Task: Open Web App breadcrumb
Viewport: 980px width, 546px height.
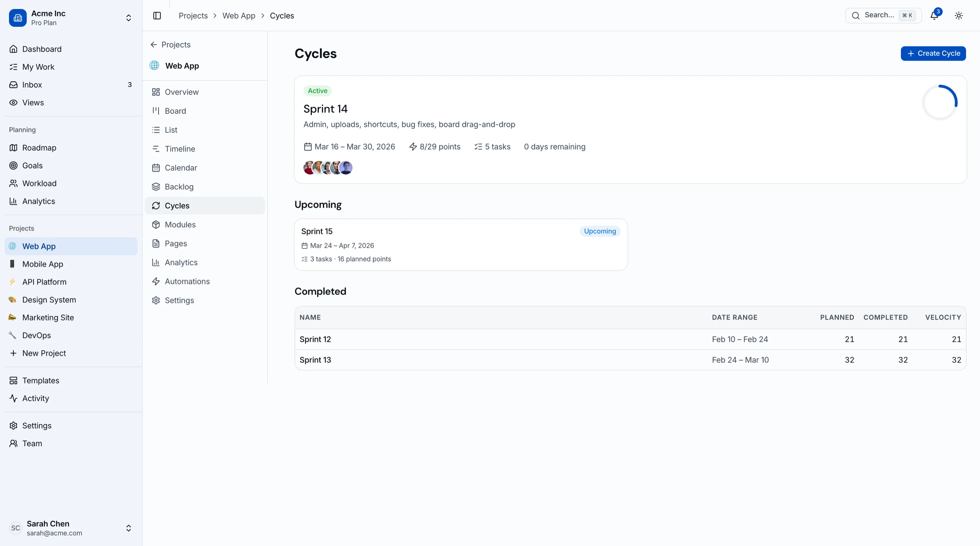Action: coord(239,16)
